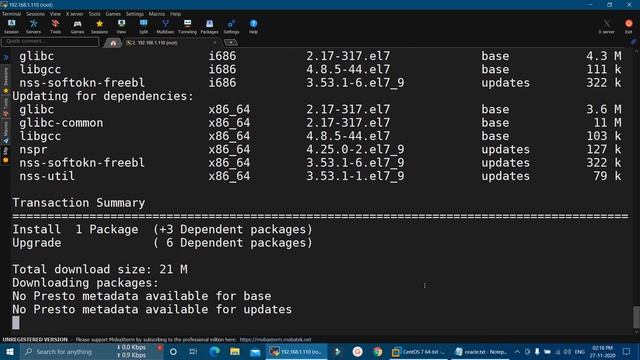This screenshot has height=360, width=640.
Task: Show hidden system tray icons
Action: point(517,351)
